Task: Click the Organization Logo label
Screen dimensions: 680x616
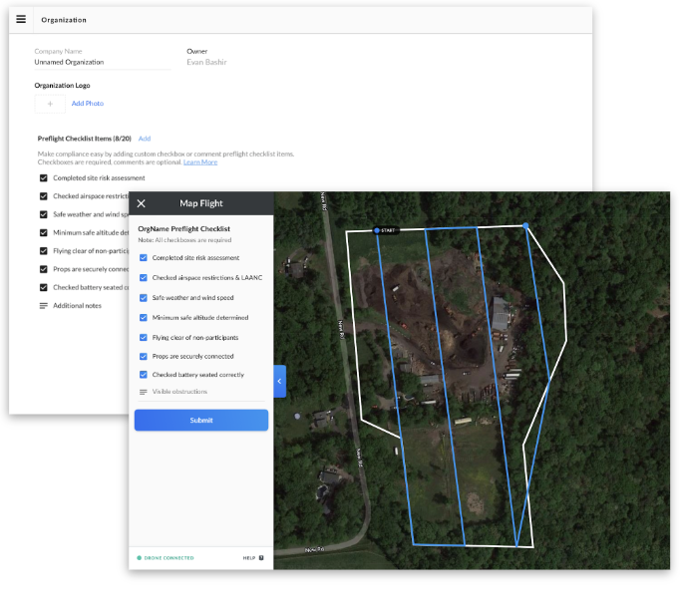Action: (63, 86)
